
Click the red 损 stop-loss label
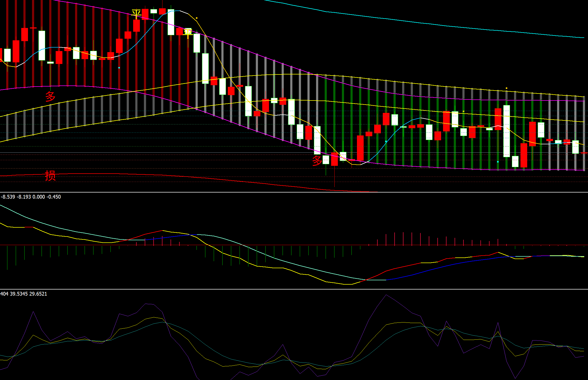click(50, 176)
